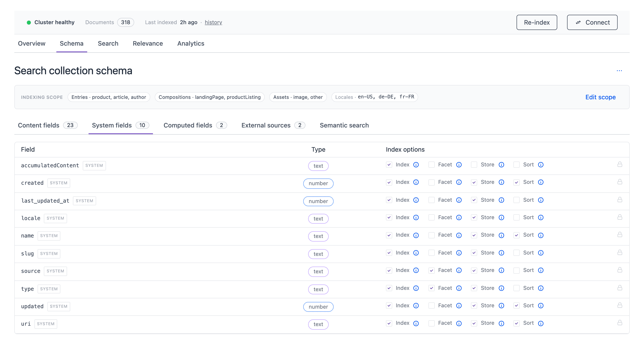Click the lock icon in uri row
The height and width of the screenshot is (348, 644).
click(619, 323)
